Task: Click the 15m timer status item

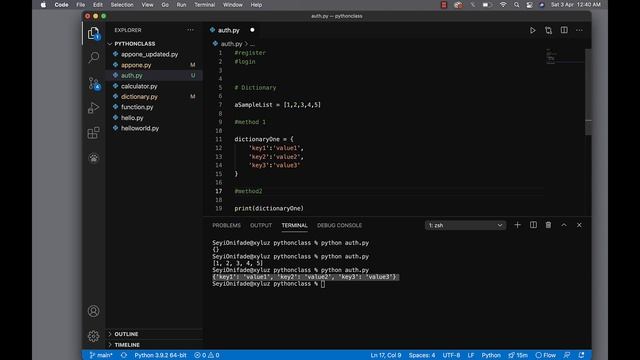Action: [518, 355]
